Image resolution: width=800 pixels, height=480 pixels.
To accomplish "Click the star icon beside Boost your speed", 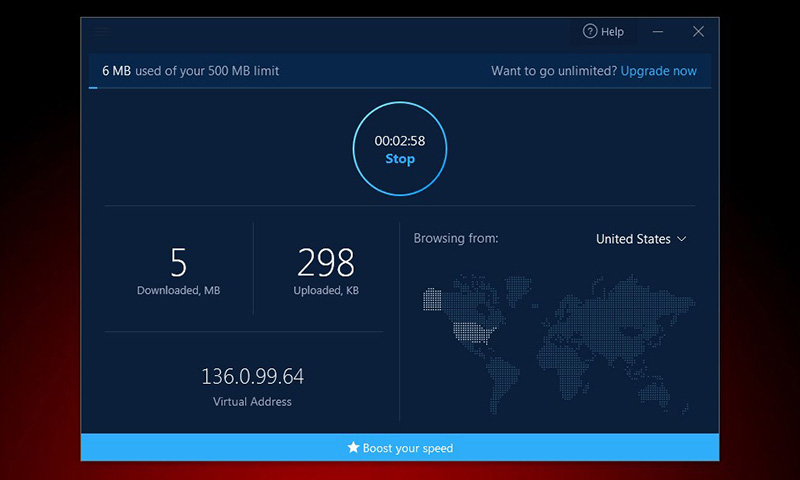I will tap(353, 447).
